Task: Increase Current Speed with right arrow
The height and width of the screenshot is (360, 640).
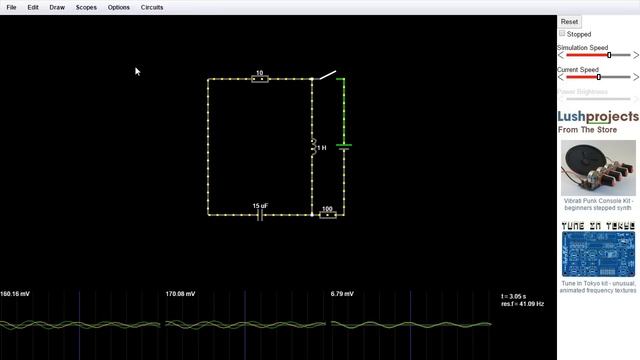Action: point(636,77)
